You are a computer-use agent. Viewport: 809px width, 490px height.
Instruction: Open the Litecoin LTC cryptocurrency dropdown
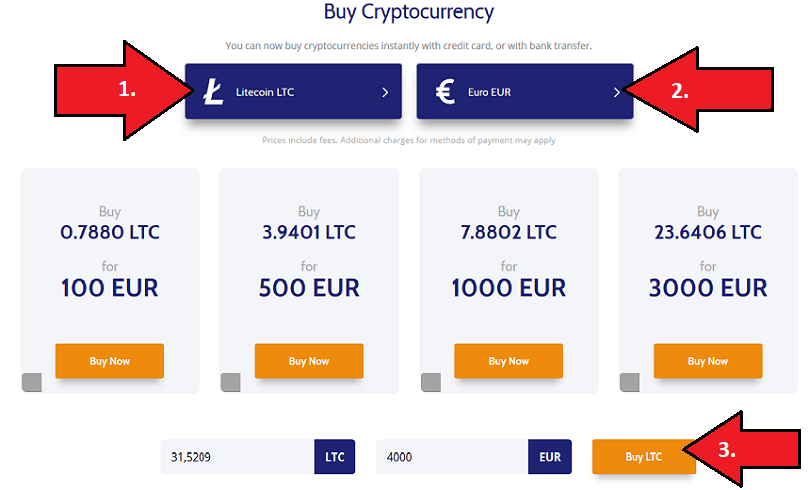point(294,91)
